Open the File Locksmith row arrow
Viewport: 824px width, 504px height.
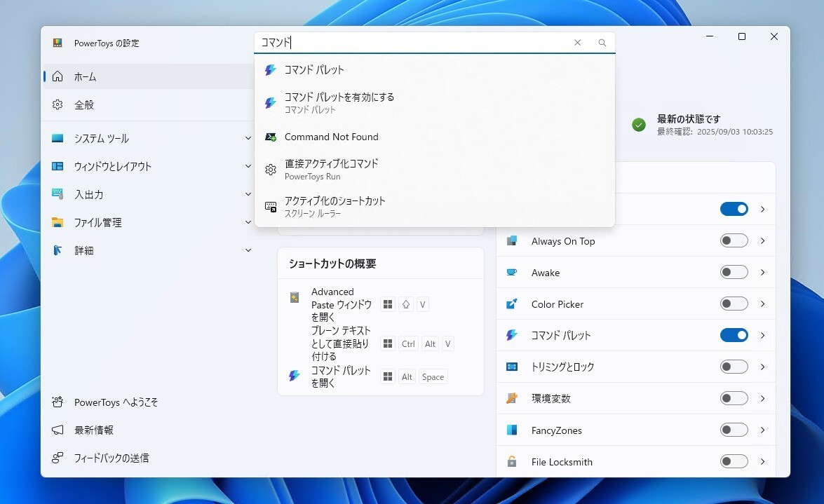click(762, 461)
